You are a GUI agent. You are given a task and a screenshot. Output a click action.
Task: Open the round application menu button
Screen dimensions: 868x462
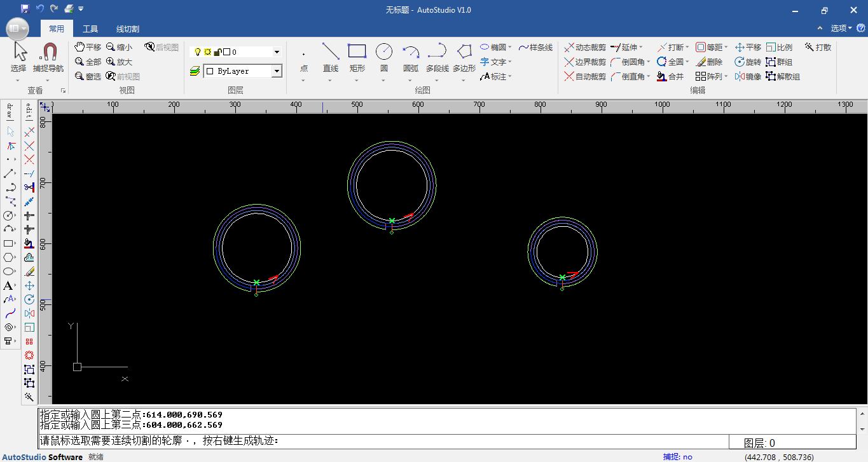(17, 29)
